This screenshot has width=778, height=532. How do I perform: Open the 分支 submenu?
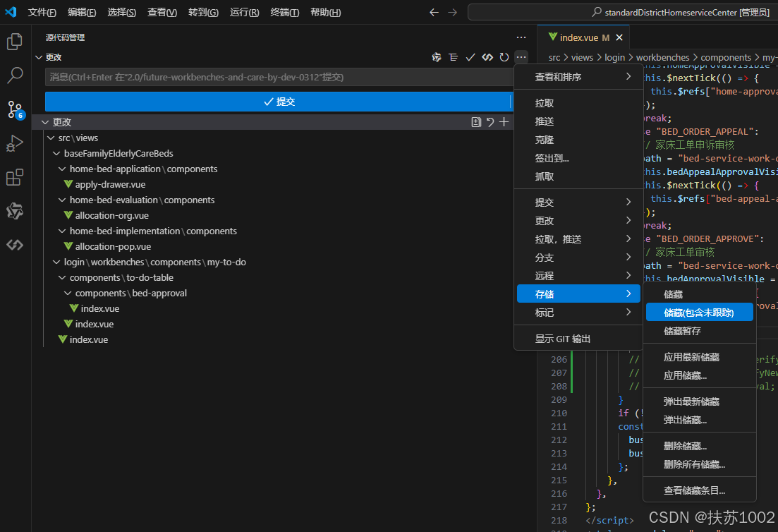(x=578, y=258)
